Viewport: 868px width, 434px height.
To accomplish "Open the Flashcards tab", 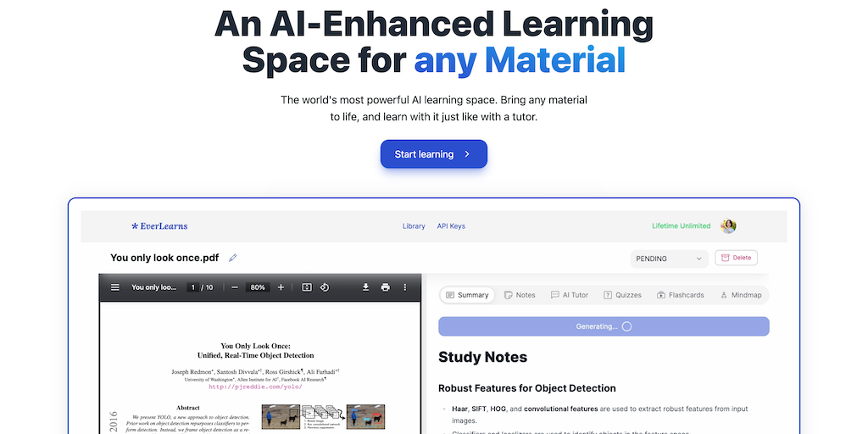I will [681, 295].
